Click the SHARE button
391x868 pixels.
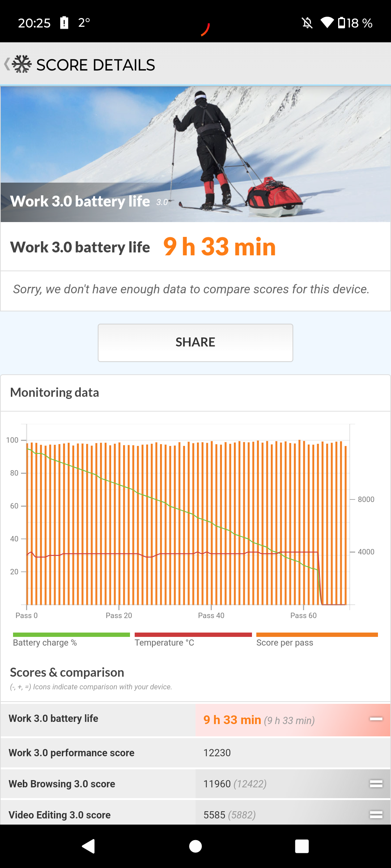[x=195, y=342]
